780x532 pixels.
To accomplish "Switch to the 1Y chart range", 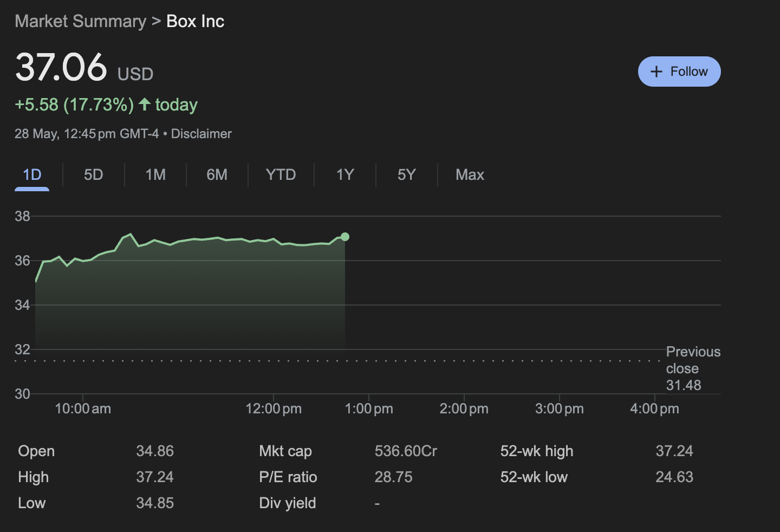I will [x=345, y=174].
